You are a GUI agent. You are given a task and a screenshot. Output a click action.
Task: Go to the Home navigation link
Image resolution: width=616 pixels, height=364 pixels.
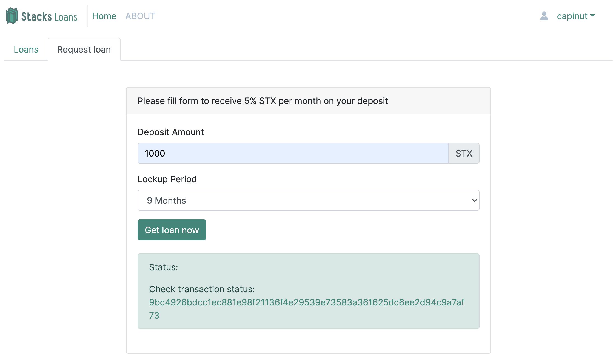pos(104,16)
